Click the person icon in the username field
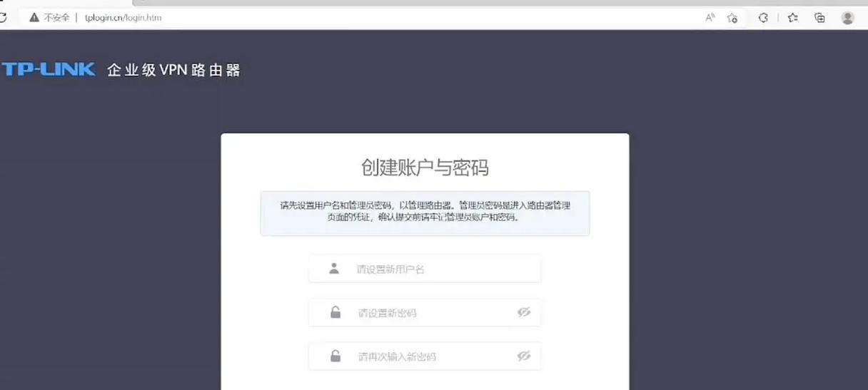Image resolution: width=868 pixels, height=390 pixels. tap(334, 269)
